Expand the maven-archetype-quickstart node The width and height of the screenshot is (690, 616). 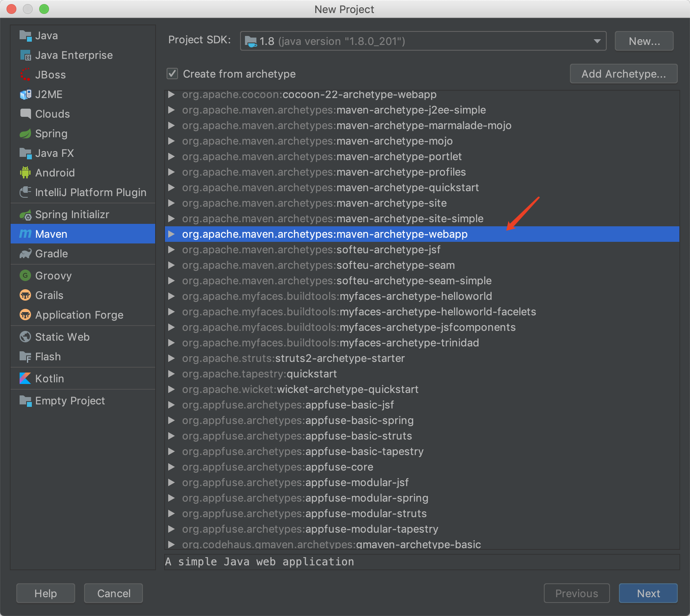(x=171, y=187)
